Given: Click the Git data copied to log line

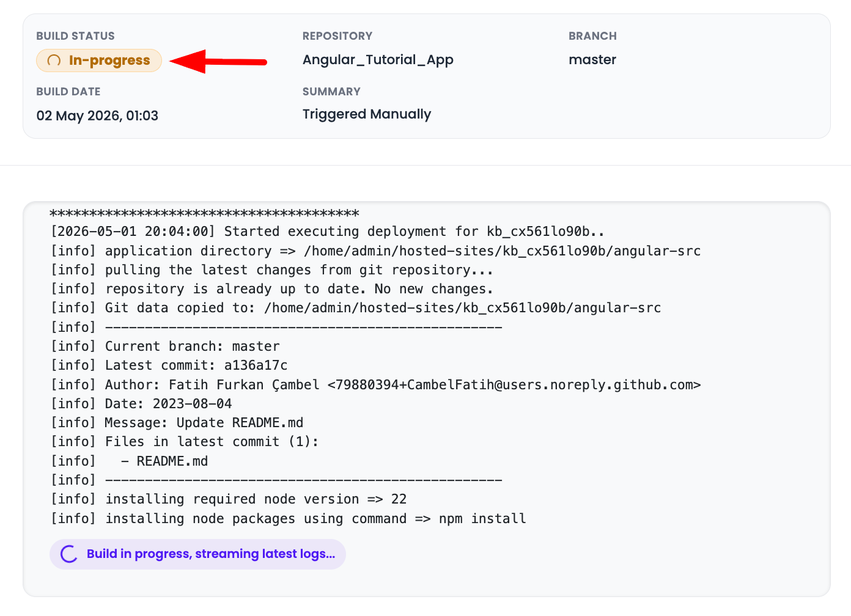Looking at the screenshot, I should [x=356, y=308].
